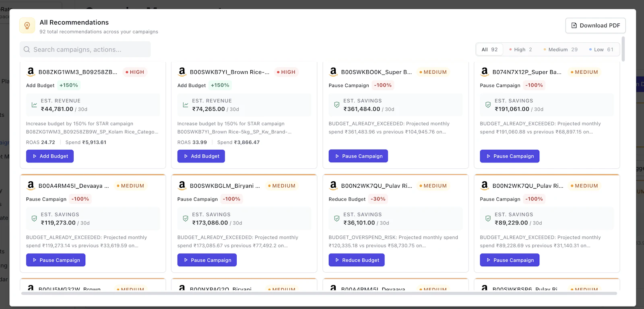Click MEDIUM badge on B00SWKBOOK card

(433, 72)
